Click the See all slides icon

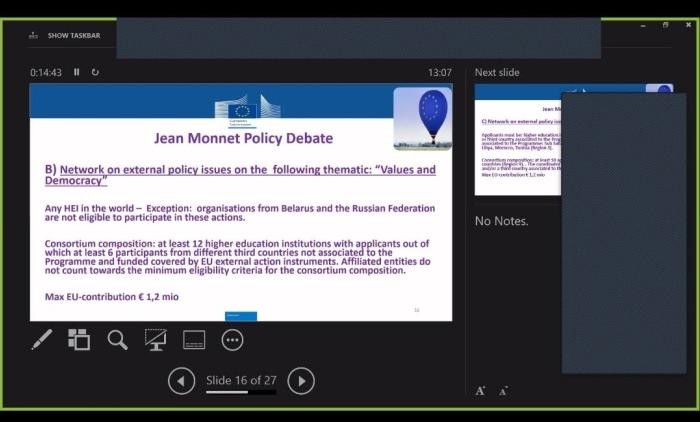[79, 340]
